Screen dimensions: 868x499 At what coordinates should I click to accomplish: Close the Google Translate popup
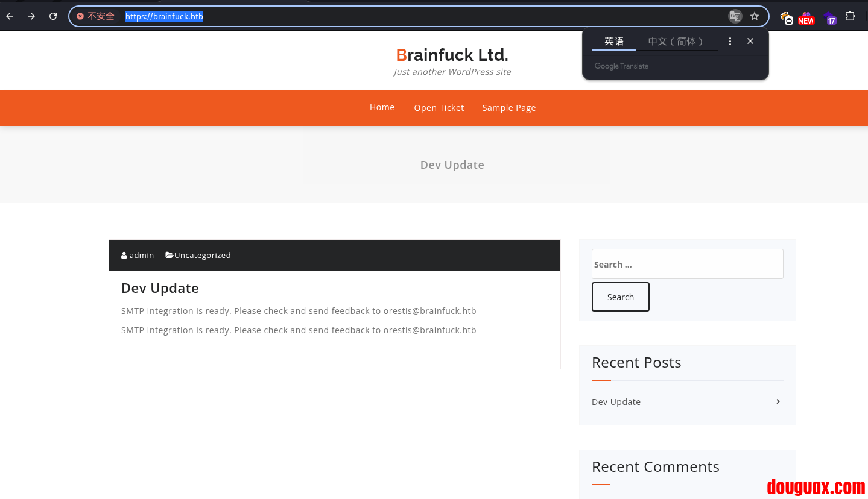tap(750, 41)
